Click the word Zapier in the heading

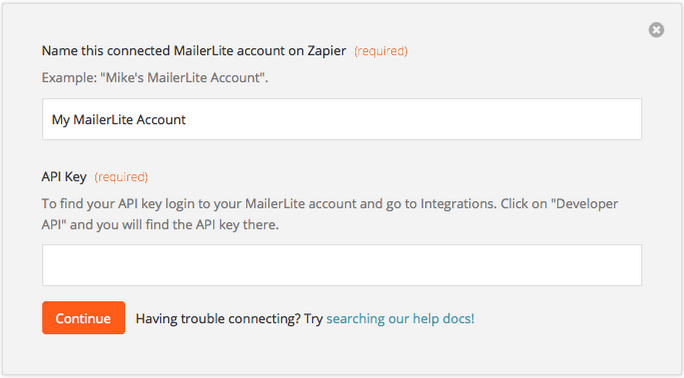tap(327, 51)
